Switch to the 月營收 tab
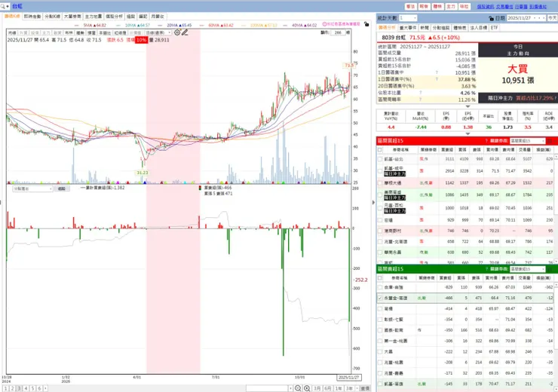The height and width of the screenshot is (392, 558). (x=158, y=17)
